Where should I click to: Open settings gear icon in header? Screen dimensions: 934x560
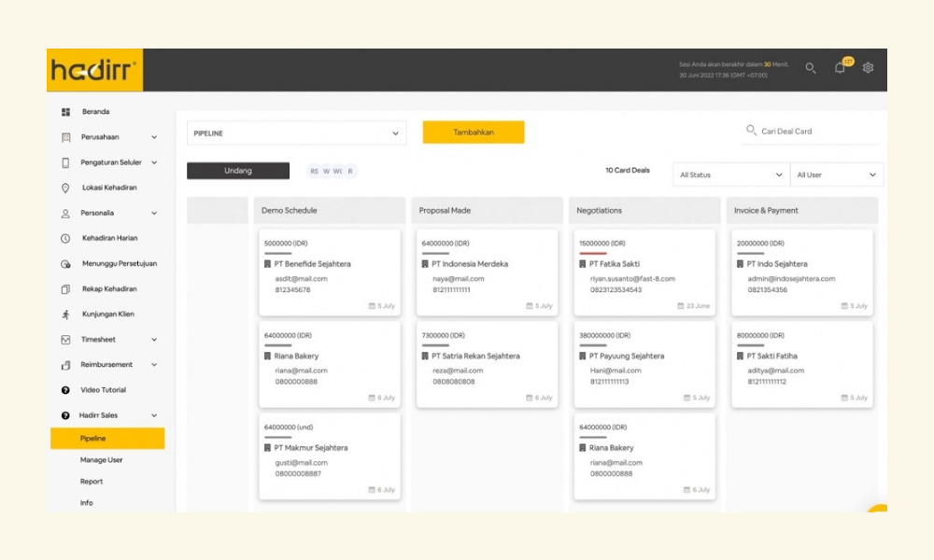click(868, 68)
